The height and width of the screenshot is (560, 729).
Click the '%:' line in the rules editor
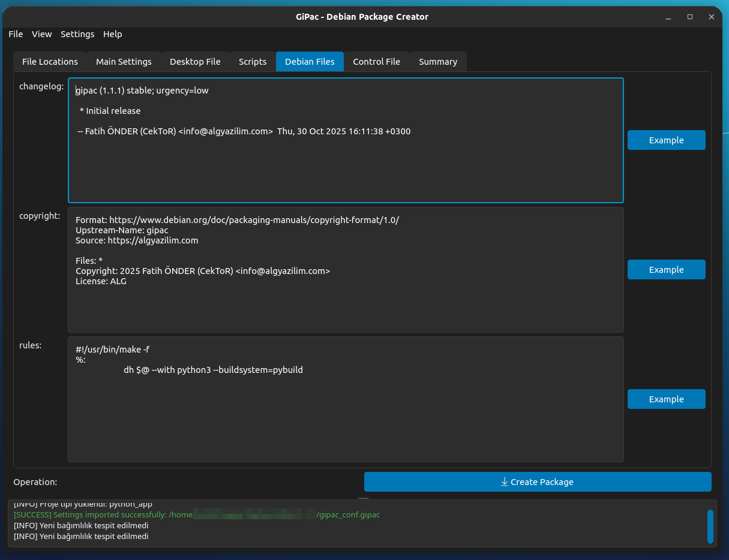80,360
